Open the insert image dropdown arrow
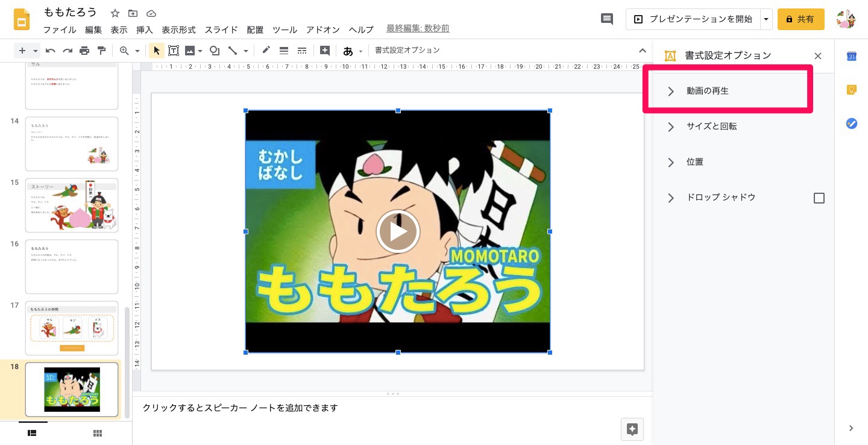This screenshot has height=445, width=868. point(200,51)
